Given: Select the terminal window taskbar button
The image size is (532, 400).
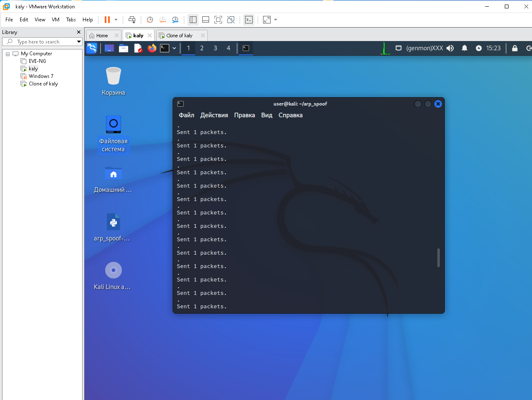Looking at the screenshot, I should [x=246, y=48].
